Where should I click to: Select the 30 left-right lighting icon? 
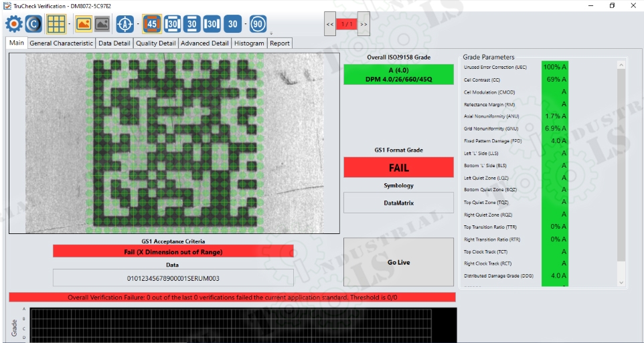tap(212, 24)
